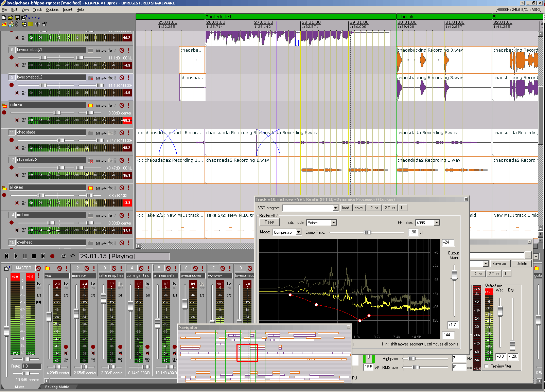Open I/O routing for the midi src track

click(x=98, y=216)
